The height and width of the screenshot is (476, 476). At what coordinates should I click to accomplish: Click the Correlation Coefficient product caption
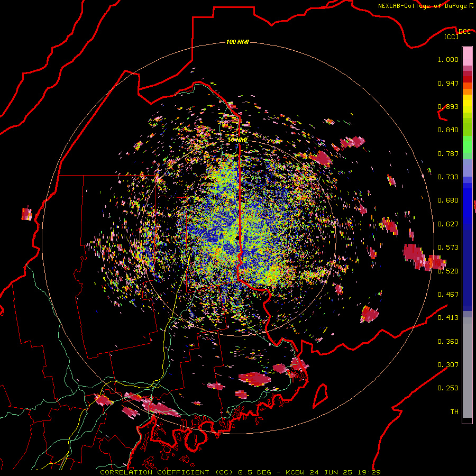240,472
